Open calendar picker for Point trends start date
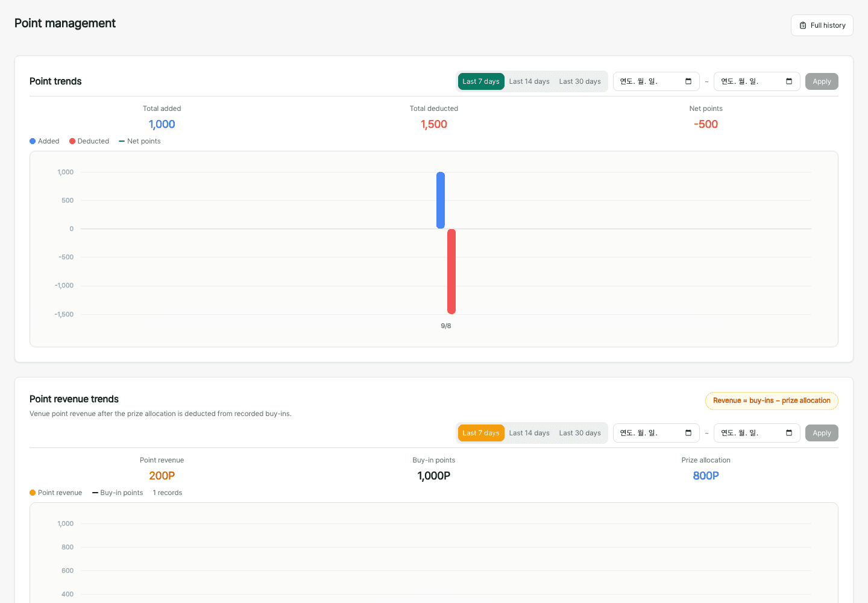The height and width of the screenshot is (603, 868). [x=688, y=81]
